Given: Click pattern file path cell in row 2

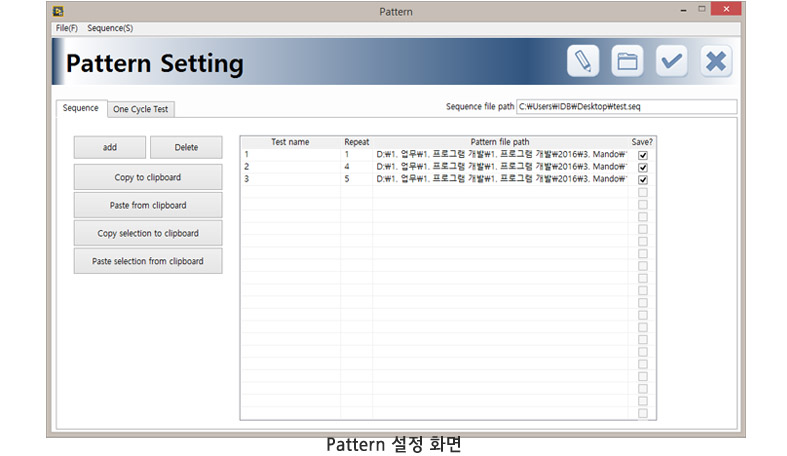Looking at the screenshot, I should pyautogui.click(x=500, y=167).
